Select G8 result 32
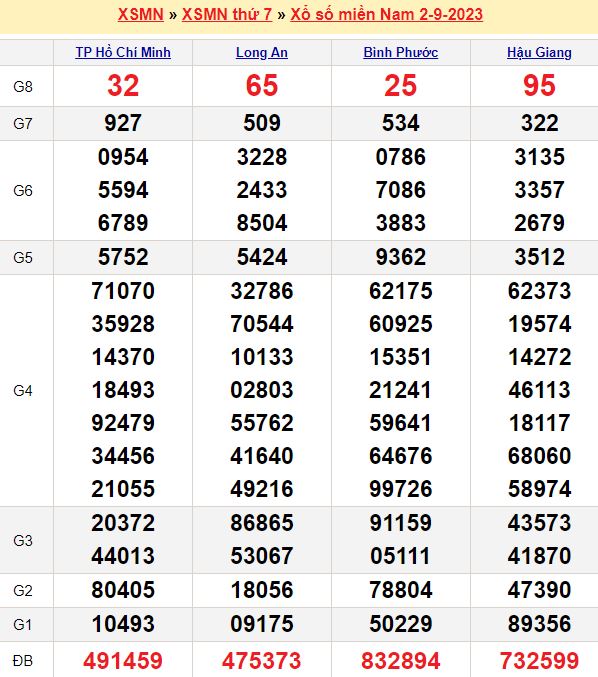 [x=123, y=85]
